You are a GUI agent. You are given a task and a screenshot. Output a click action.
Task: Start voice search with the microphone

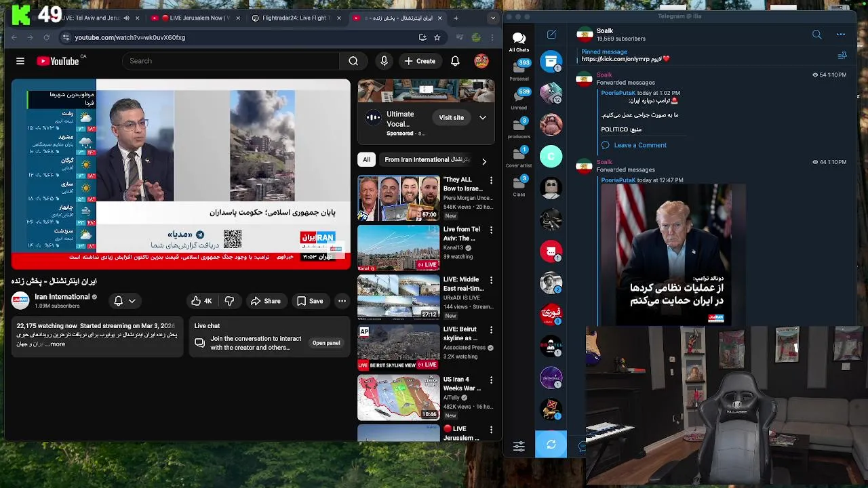pos(384,61)
